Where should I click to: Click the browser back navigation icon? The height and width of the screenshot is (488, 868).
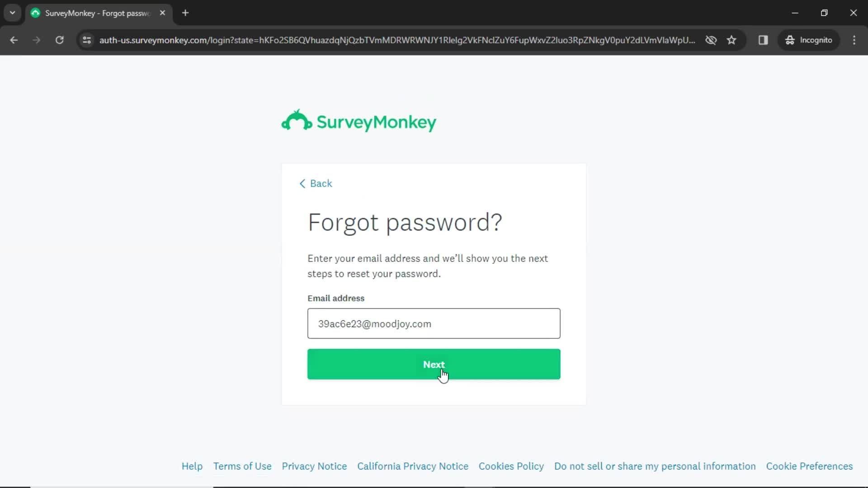click(14, 40)
